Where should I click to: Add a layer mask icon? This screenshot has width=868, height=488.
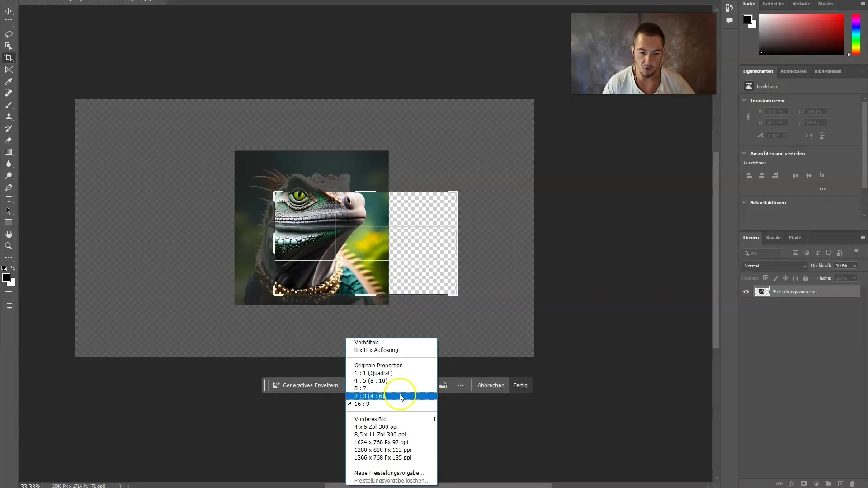(x=804, y=483)
